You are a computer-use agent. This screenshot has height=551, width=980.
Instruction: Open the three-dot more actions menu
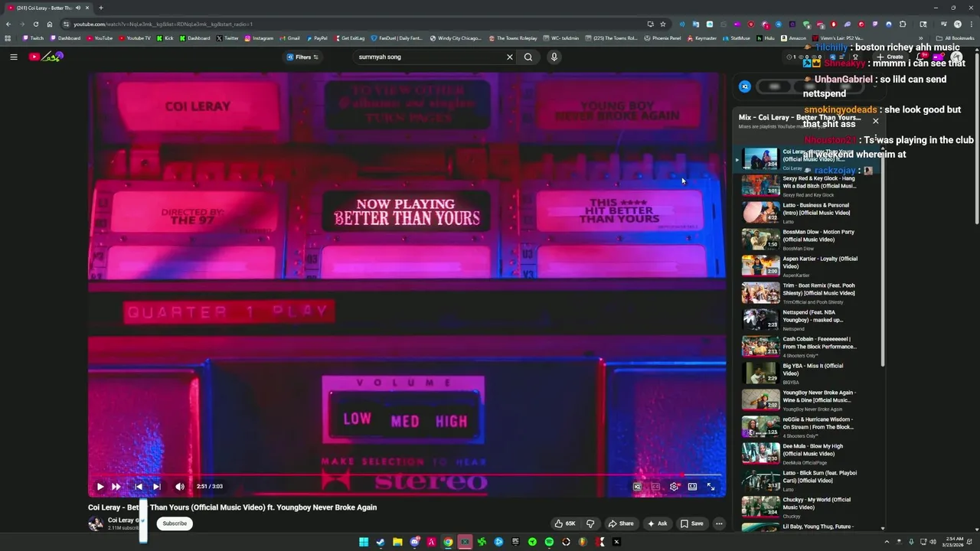pyautogui.click(x=719, y=523)
